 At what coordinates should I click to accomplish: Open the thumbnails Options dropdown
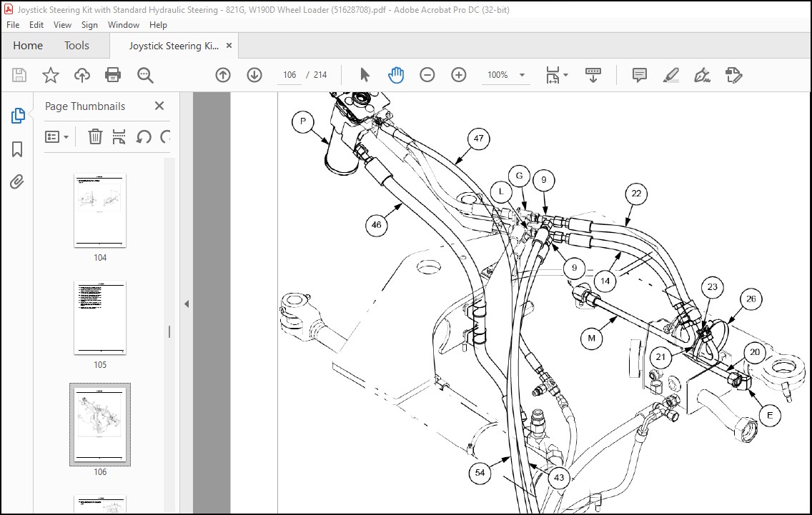[x=57, y=136]
